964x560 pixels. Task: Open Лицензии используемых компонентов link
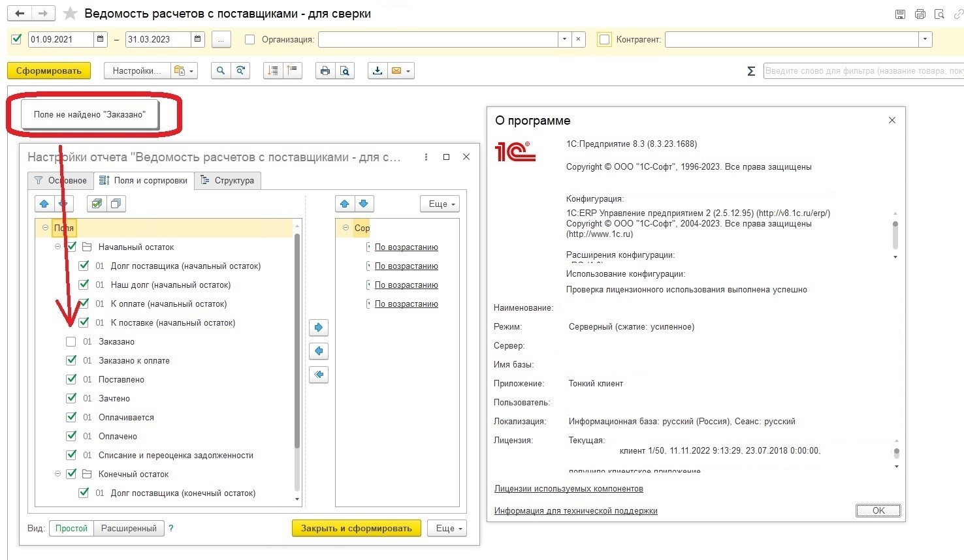click(x=569, y=488)
